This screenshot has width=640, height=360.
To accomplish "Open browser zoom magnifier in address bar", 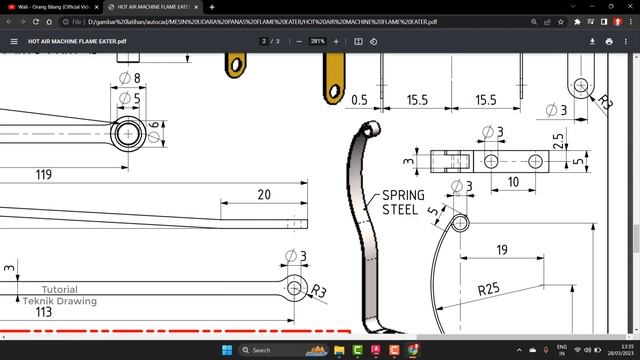I will point(534,22).
